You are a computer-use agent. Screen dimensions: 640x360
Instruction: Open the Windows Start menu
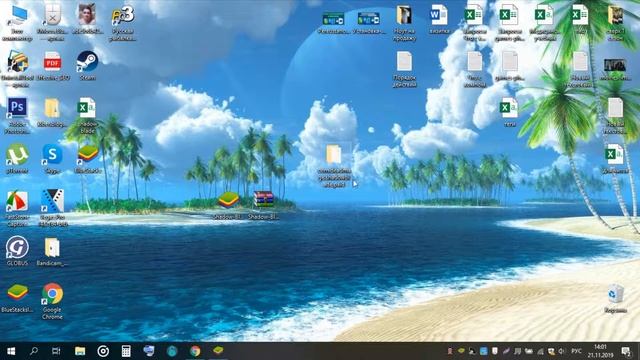click(11, 351)
